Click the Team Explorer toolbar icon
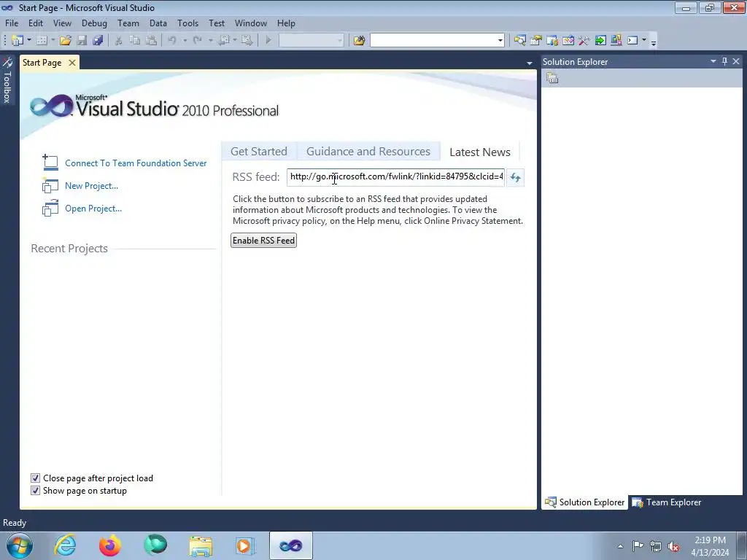 click(552, 41)
